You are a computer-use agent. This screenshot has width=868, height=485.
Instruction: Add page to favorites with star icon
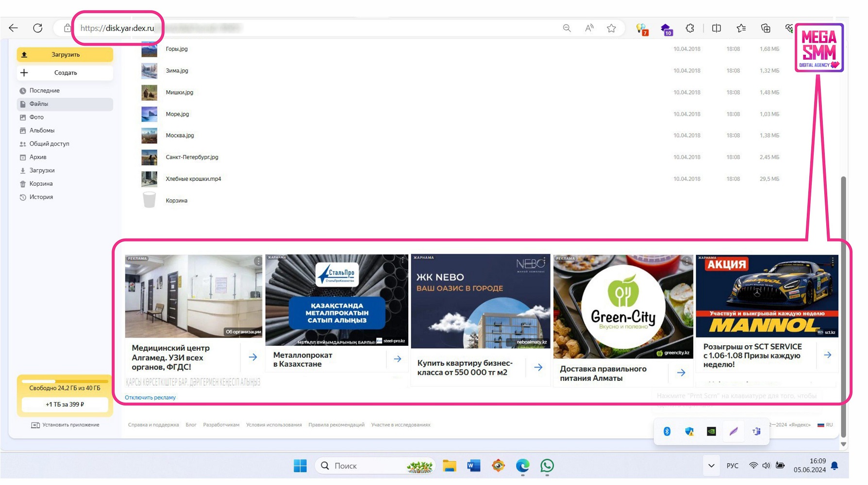click(x=612, y=28)
